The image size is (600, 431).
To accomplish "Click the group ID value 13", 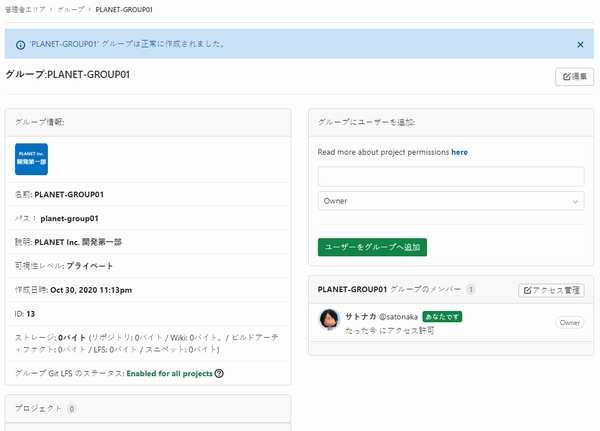I will (x=31, y=314).
